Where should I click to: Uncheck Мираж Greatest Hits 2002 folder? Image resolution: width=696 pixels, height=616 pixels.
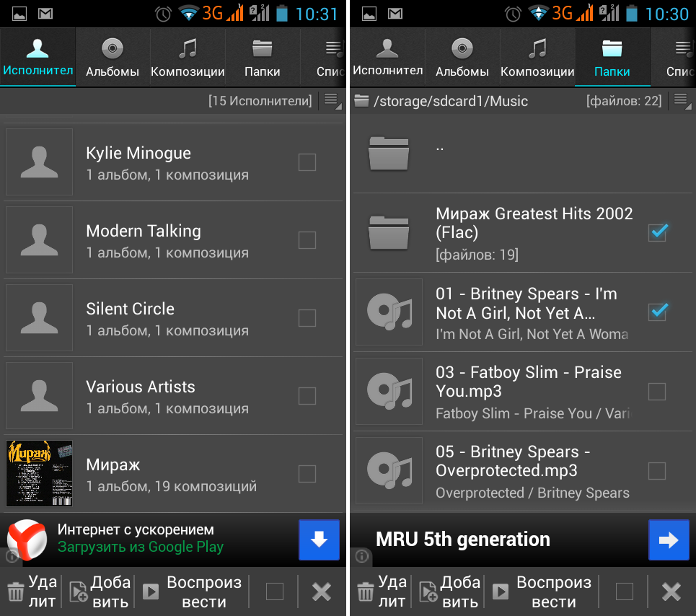click(x=657, y=232)
